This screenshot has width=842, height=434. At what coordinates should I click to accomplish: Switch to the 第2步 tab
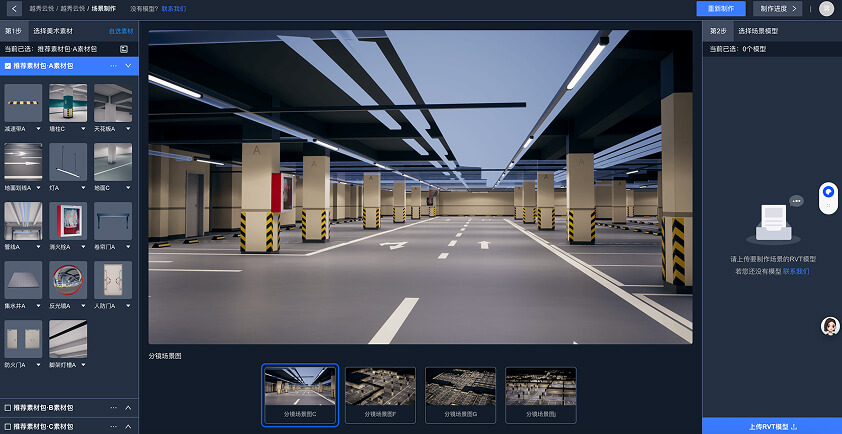tap(716, 31)
